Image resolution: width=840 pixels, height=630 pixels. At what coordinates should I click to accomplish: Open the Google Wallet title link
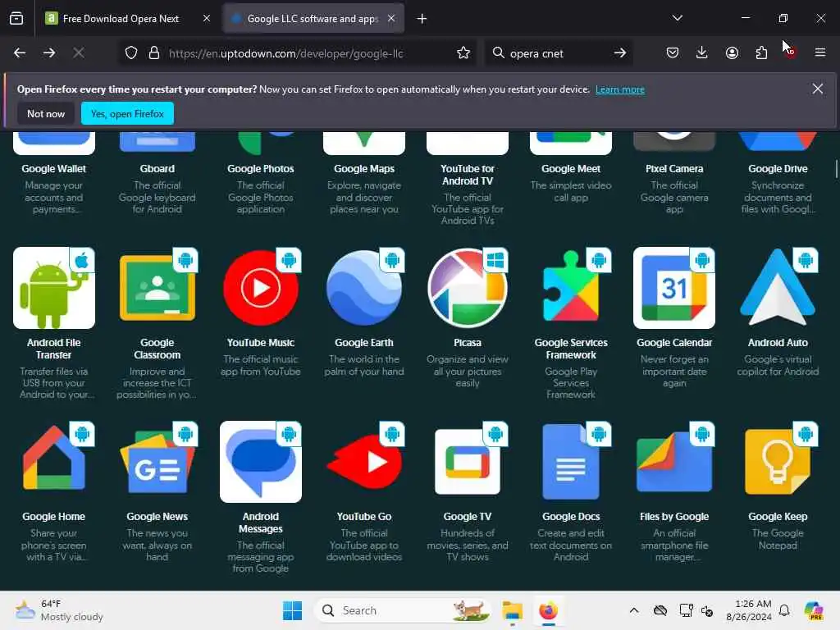[x=54, y=169]
